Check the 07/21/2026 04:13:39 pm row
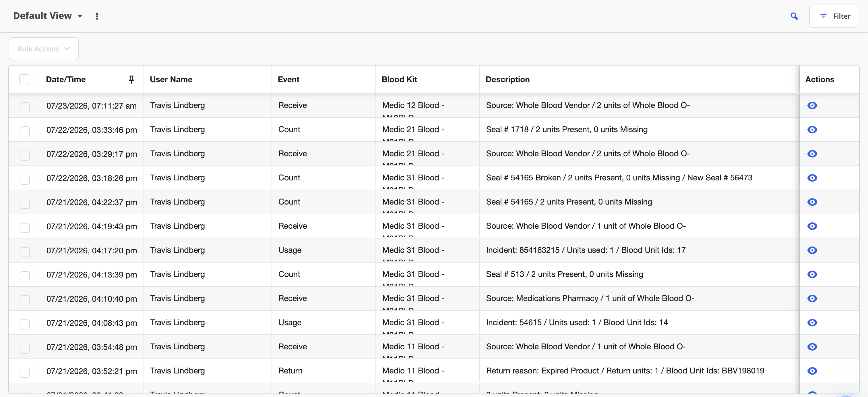The height and width of the screenshot is (397, 868). (25, 276)
